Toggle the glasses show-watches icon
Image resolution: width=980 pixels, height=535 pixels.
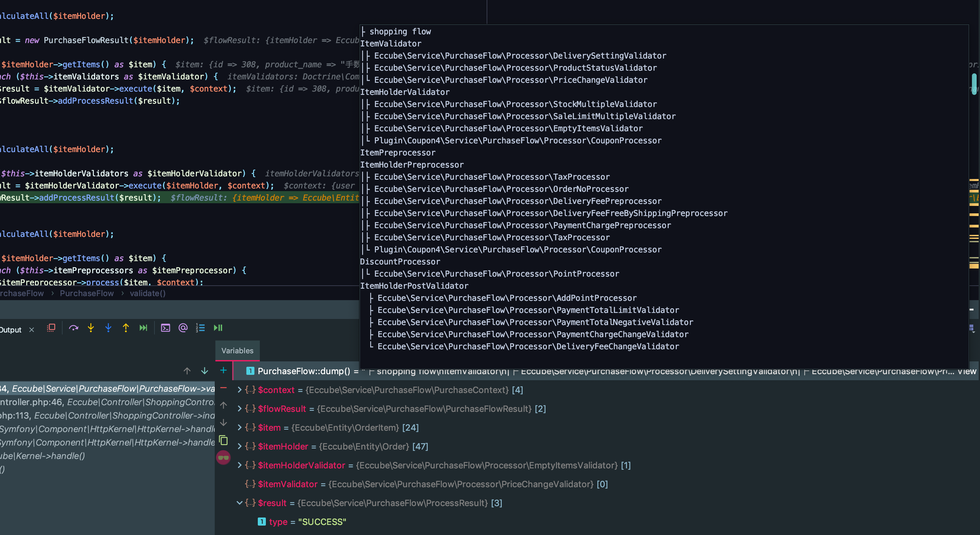tap(224, 457)
